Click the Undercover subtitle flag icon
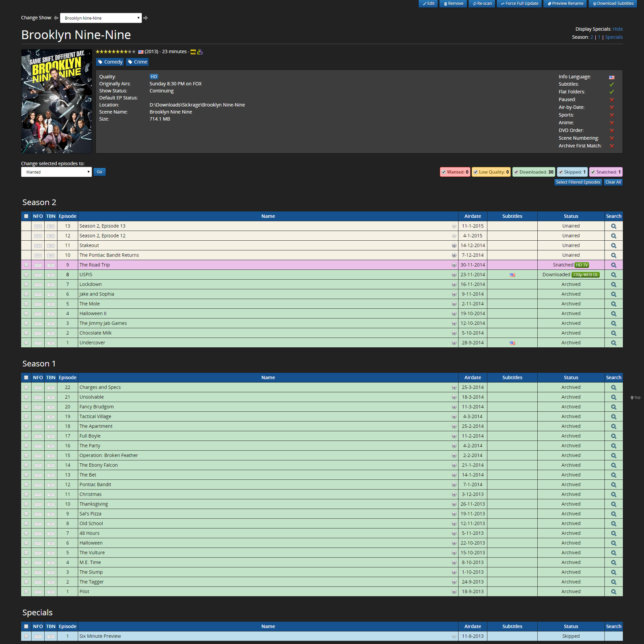Screen dimensions: 644x644 tap(512, 343)
